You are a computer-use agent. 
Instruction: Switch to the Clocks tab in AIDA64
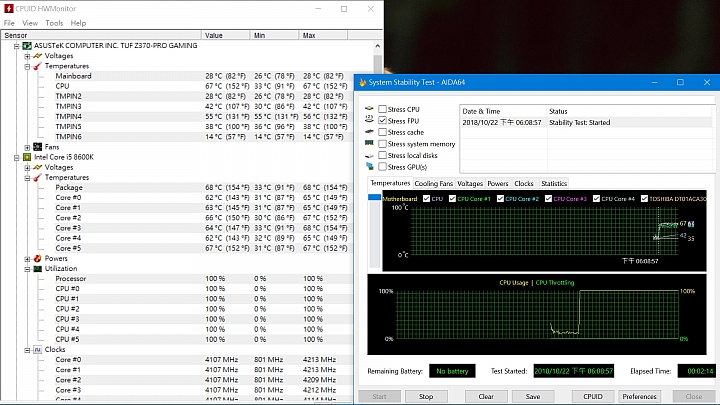[x=523, y=183]
